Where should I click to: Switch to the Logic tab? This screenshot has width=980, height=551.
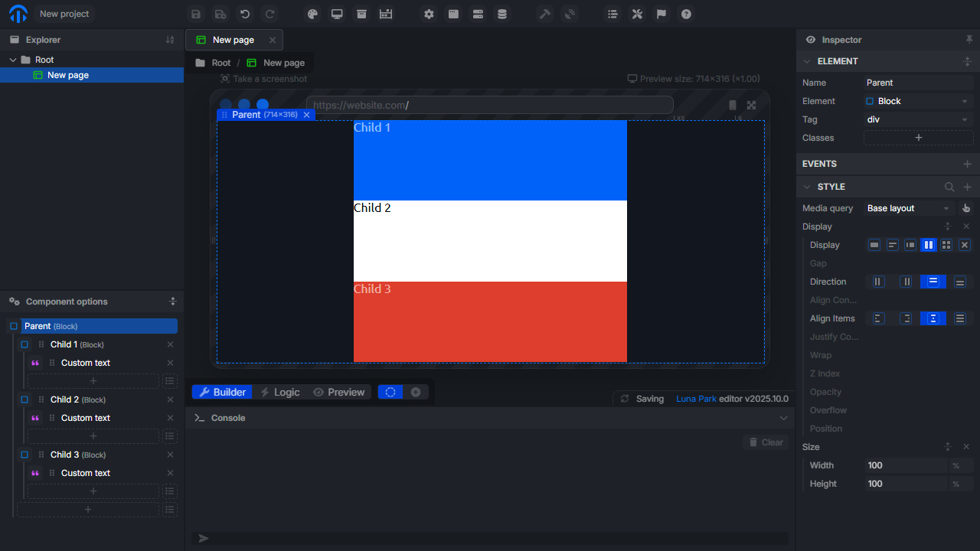[280, 392]
